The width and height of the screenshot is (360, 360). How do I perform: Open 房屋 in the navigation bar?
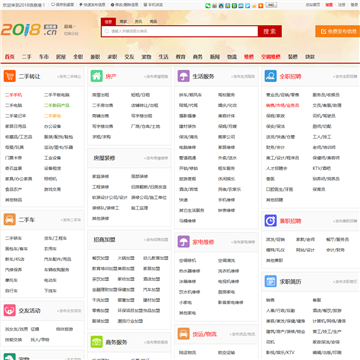[61, 57]
